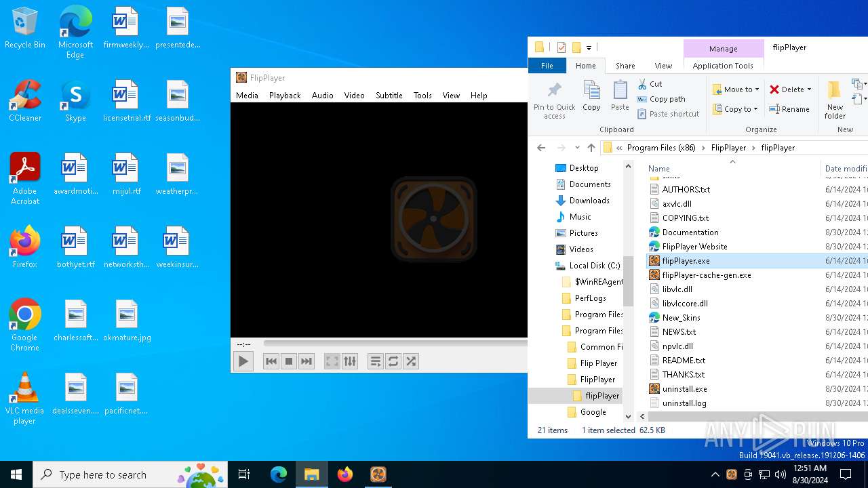The image size is (868, 488).
Task: Open the Help menu in FlipPlayer
Action: click(x=479, y=96)
